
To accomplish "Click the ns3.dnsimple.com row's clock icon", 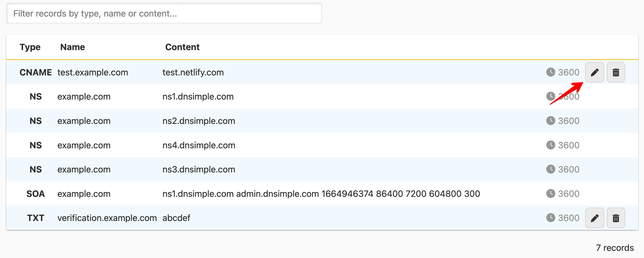I will [550, 169].
